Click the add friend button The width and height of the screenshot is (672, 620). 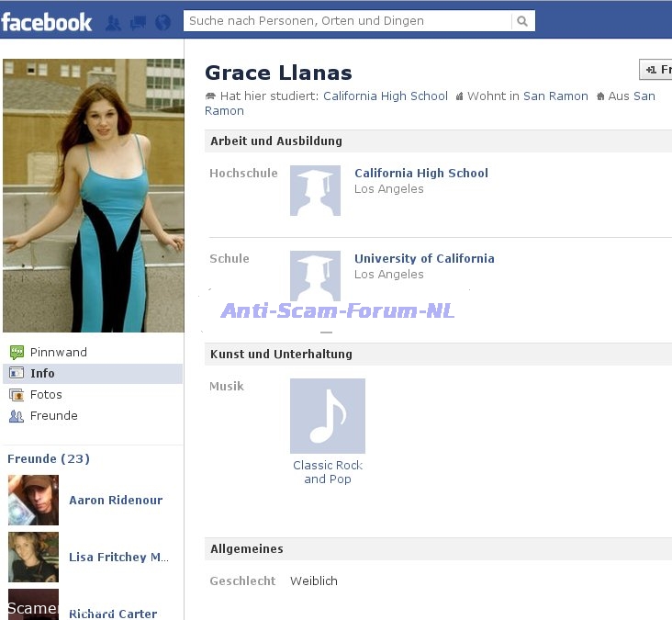coord(656,70)
